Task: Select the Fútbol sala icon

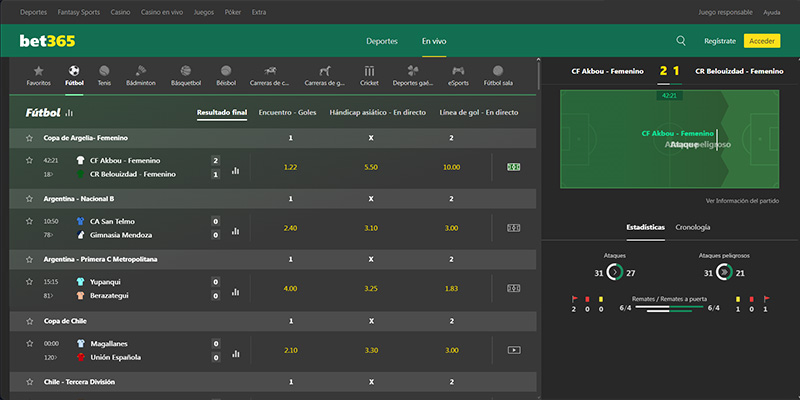Action: click(498, 71)
